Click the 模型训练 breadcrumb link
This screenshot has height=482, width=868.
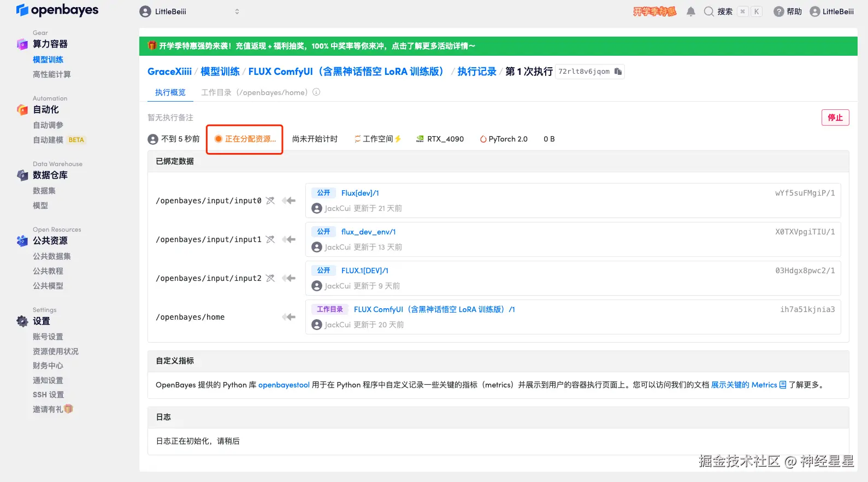[220, 72]
